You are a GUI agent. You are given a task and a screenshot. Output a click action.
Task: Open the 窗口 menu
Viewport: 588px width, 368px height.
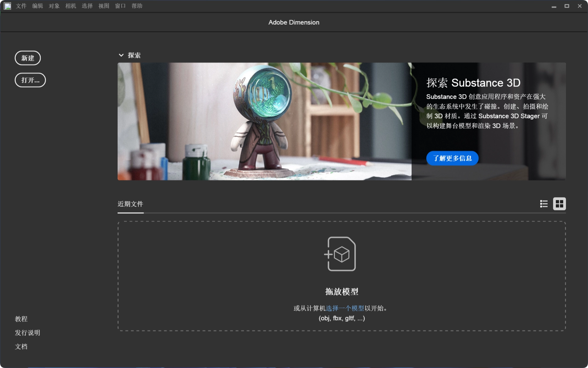pos(120,6)
